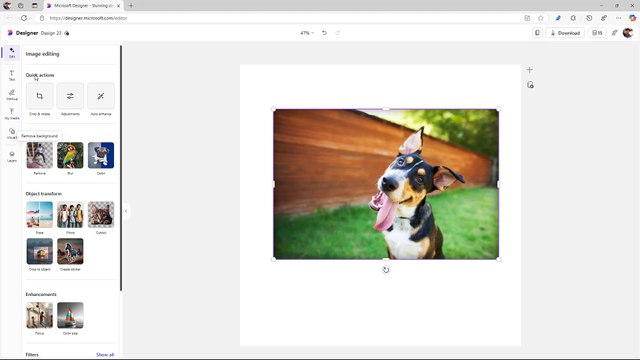Show all filters
640x360 pixels.
click(105, 355)
